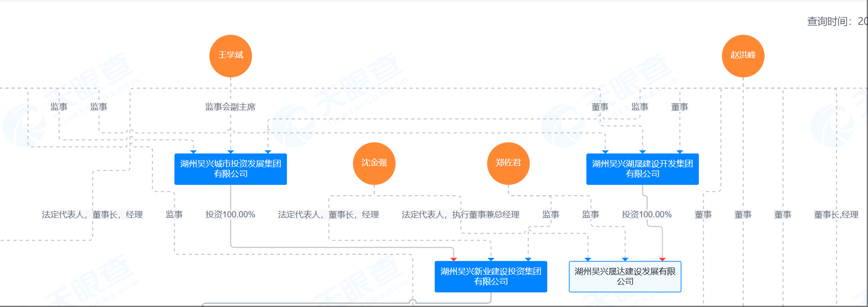The width and height of the screenshot is (868, 307).
Task: Open the 沈金强 person node
Action: pyautogui.click(x=374, y=164)
